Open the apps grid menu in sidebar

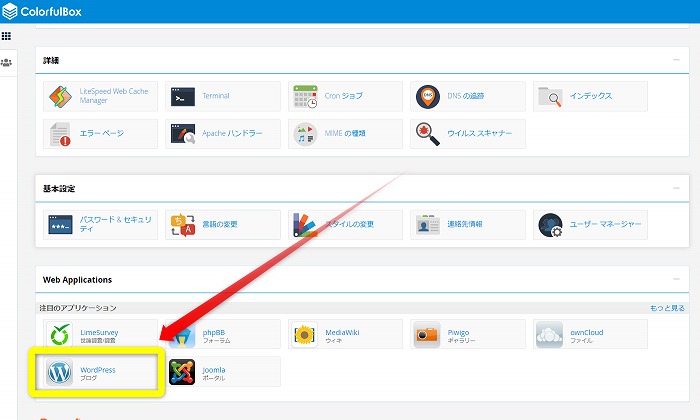(6, 36)
